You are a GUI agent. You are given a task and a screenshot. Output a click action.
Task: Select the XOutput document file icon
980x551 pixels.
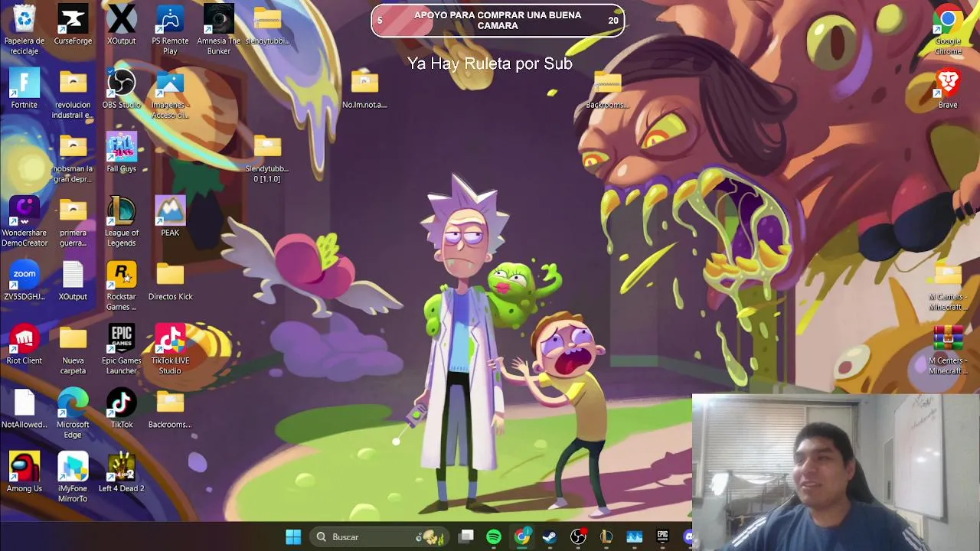coord(73,281)
